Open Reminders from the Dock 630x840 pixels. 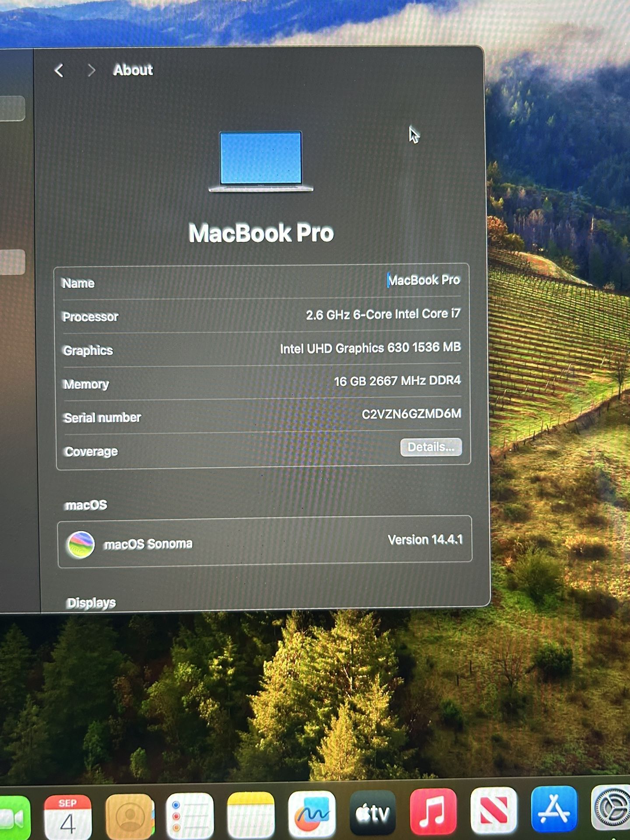(x=190, y=815)
